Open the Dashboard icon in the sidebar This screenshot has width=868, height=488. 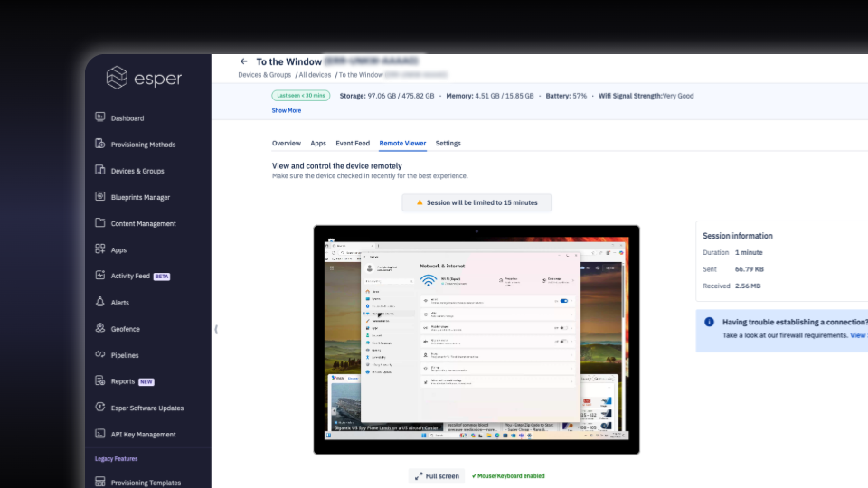(x=100, y=117)
